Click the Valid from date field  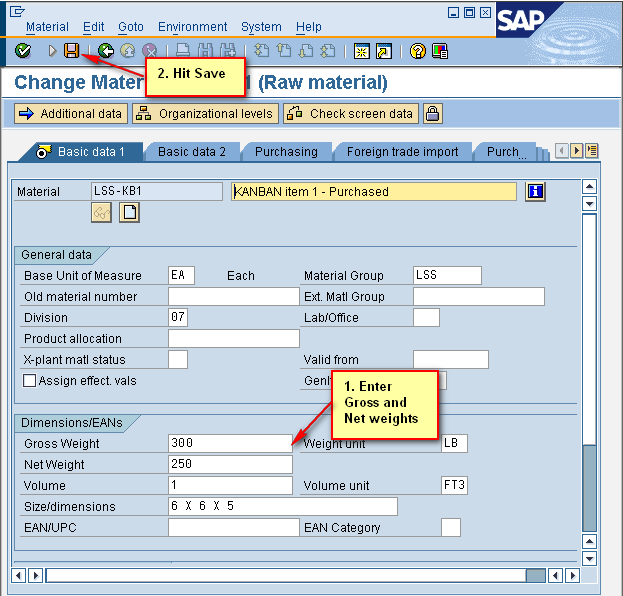point(451,360)
